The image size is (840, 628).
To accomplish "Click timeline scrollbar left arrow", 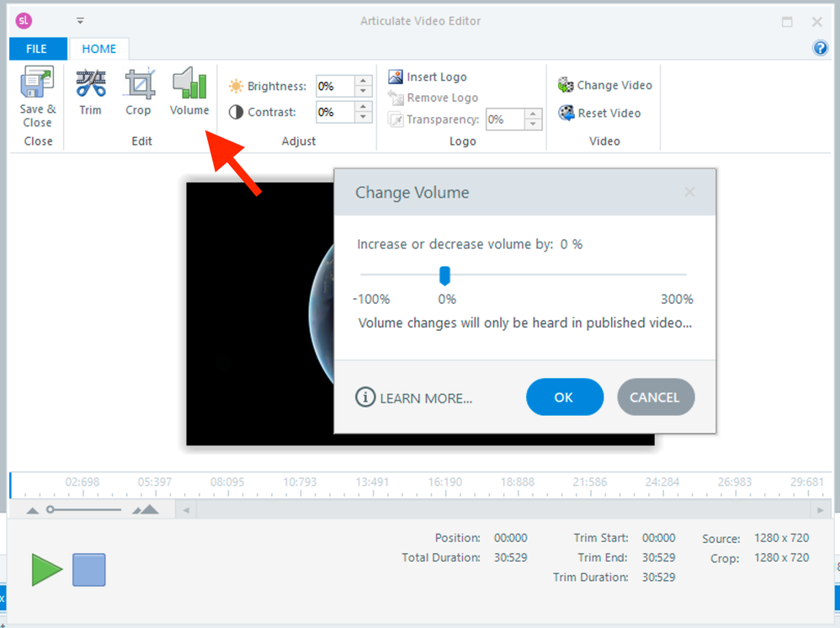I will (x=186, y=510).
